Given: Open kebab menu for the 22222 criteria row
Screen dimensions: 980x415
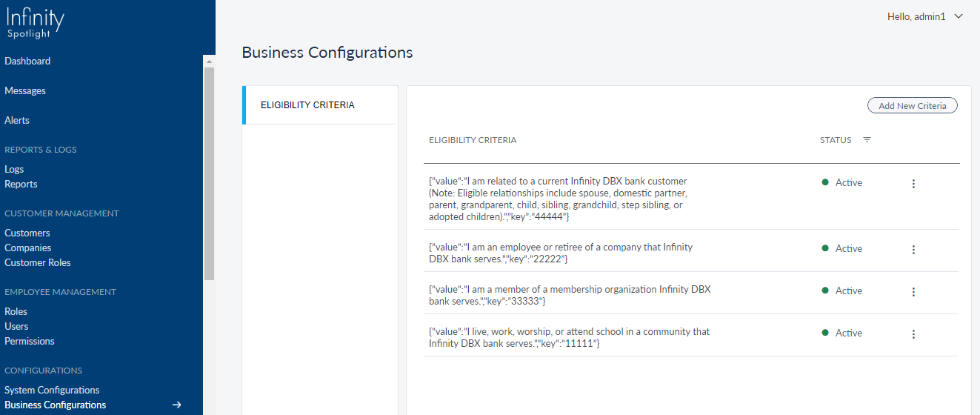Looking at the screenshot, I should click(913, 250).
